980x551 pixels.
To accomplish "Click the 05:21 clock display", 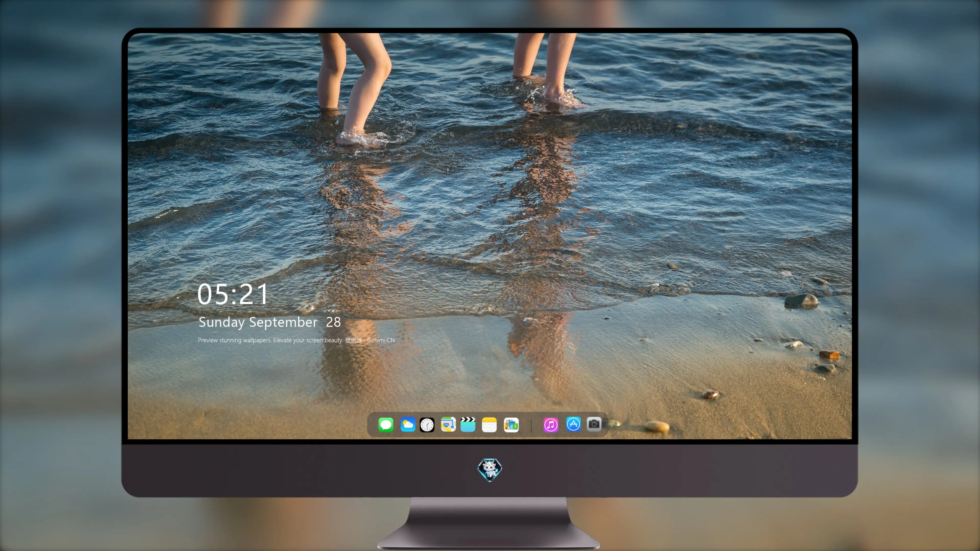I will click(233, 294).
